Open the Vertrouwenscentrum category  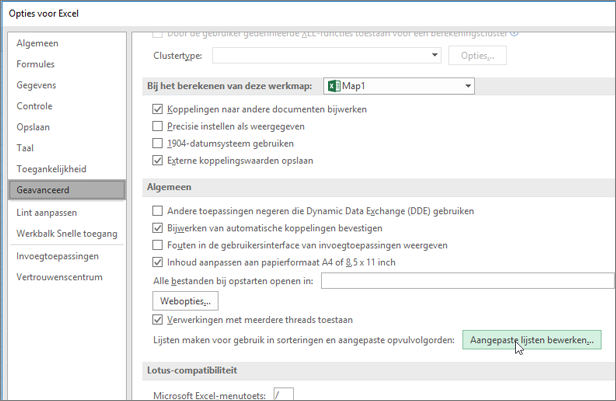(59, 277)
